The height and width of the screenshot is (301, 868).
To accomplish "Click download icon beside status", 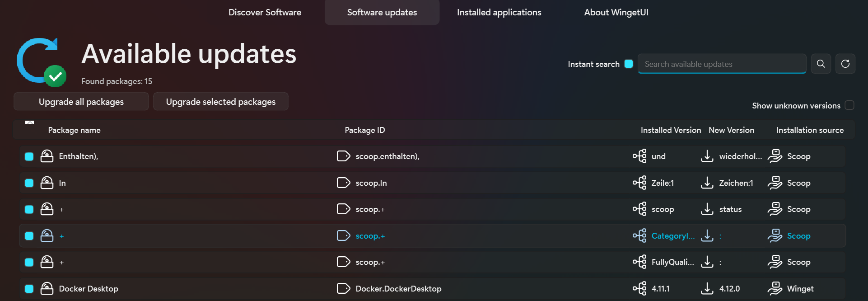I will pyautogui.click(x=707, y=209).
